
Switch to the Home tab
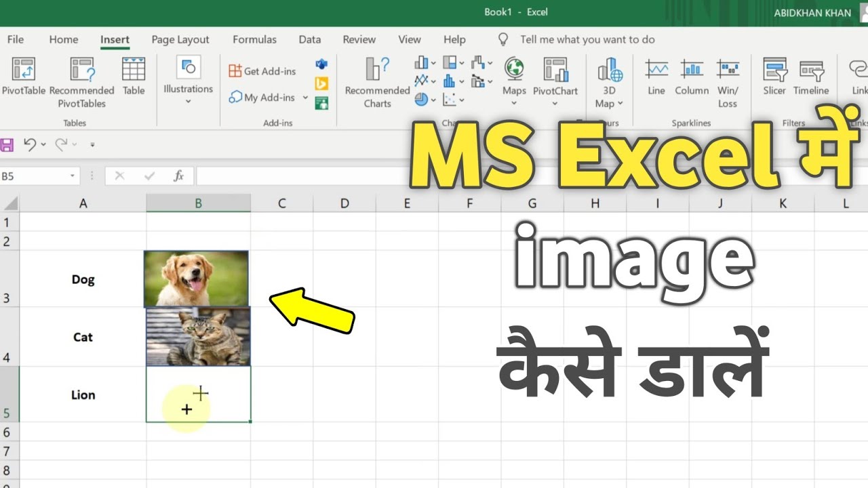[x=64, y=39]
